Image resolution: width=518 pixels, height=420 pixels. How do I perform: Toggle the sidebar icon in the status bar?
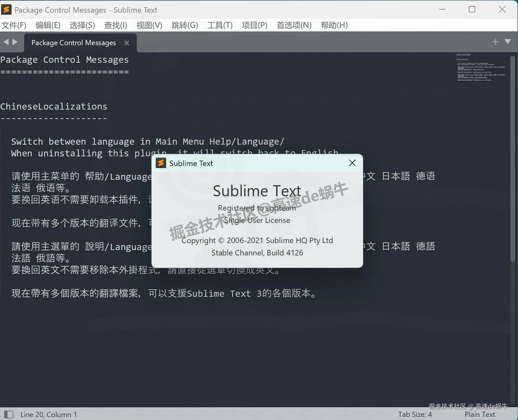(x=9, y=415)
